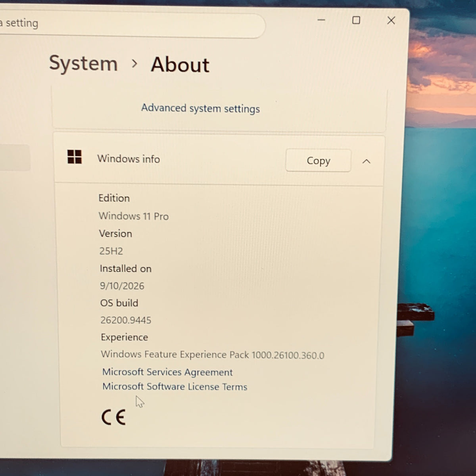This screenshot has width=476, height=476.
Task: Minimize the Settings window
Action: click(321, 20)
